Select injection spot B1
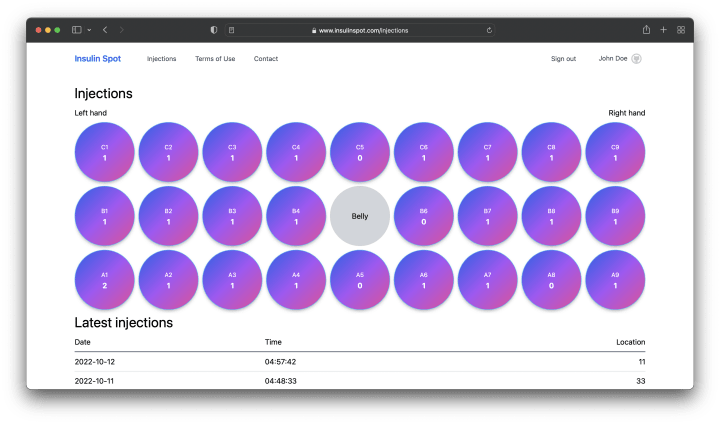The height and width of the screenshot is (424, 720). 105,216
